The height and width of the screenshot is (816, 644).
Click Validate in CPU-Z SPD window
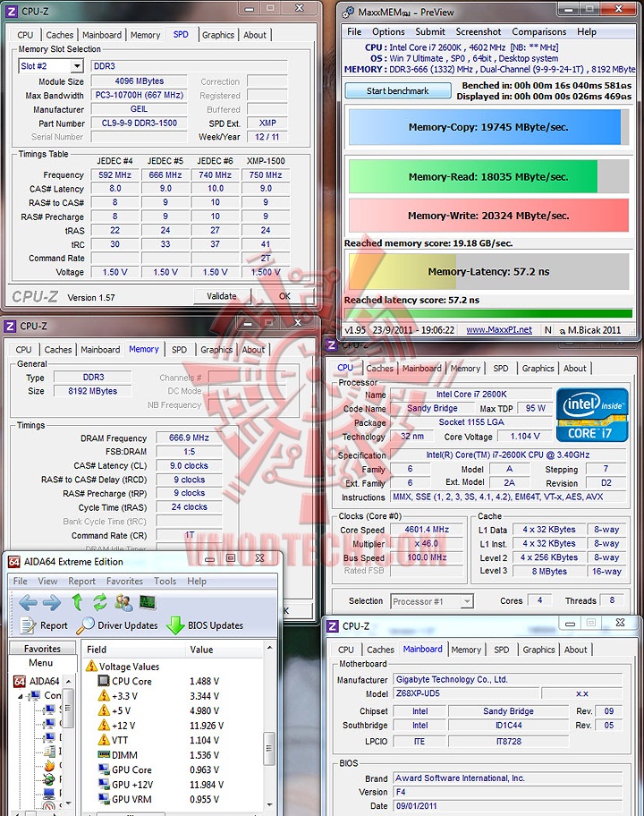pos(222,296)
